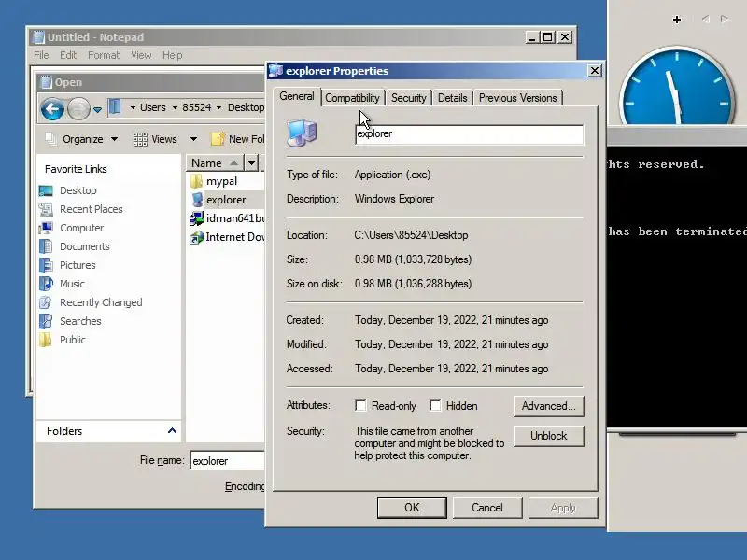The height and width of the screenshot is (560, 747).
Task: Click the Location path text
Action: (x=411, y=235)
